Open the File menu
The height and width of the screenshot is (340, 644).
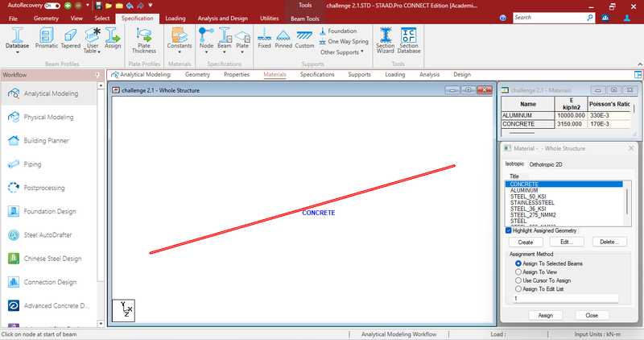click(x=13, y=19)
